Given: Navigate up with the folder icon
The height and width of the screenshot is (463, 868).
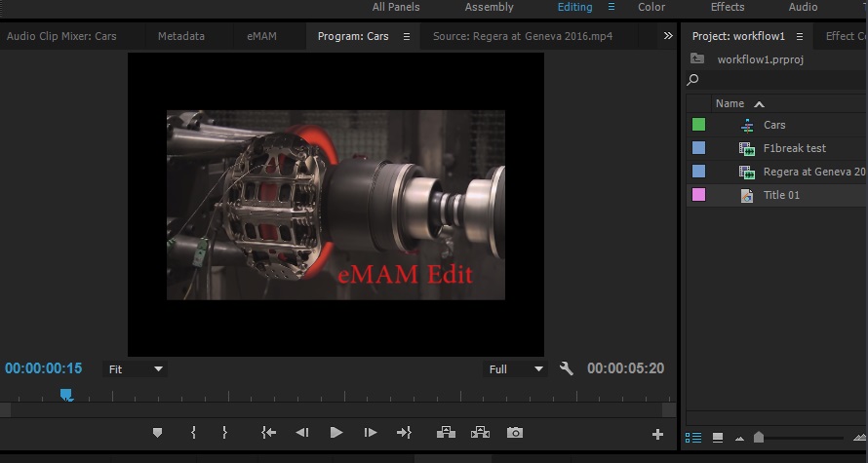Looking at the screenshot, I should 697,58.
